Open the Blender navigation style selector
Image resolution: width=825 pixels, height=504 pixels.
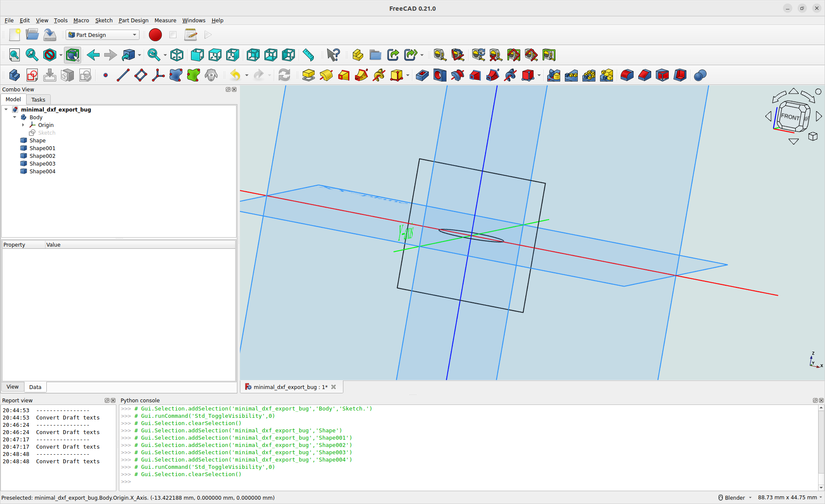(735, 498)
